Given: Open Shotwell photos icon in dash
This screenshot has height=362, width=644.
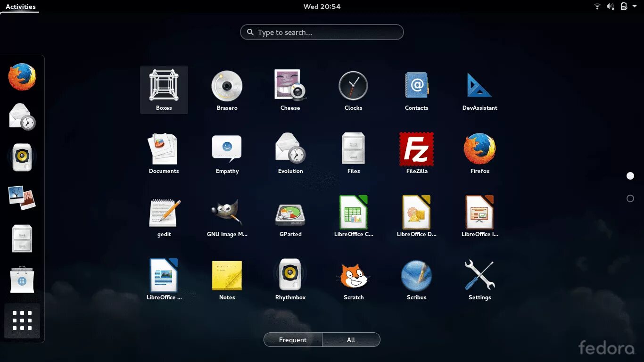Looking at the screenshot, I should (x=22, y=198).
